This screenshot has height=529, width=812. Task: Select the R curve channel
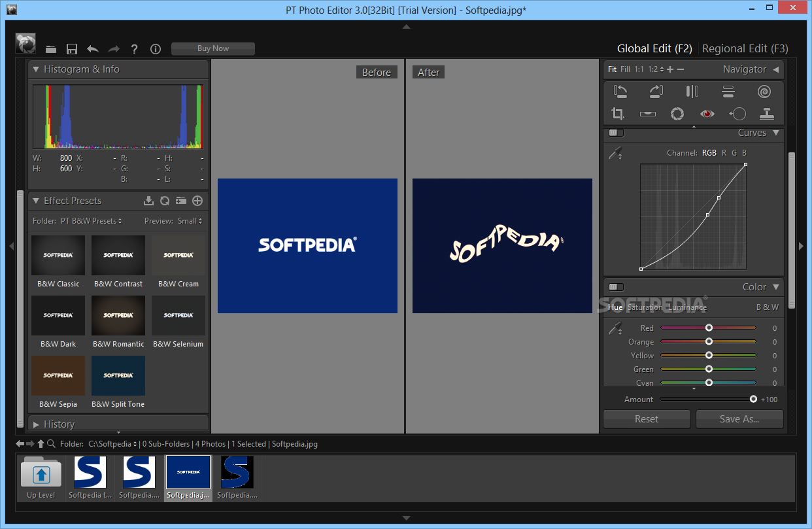pos(724,153)
